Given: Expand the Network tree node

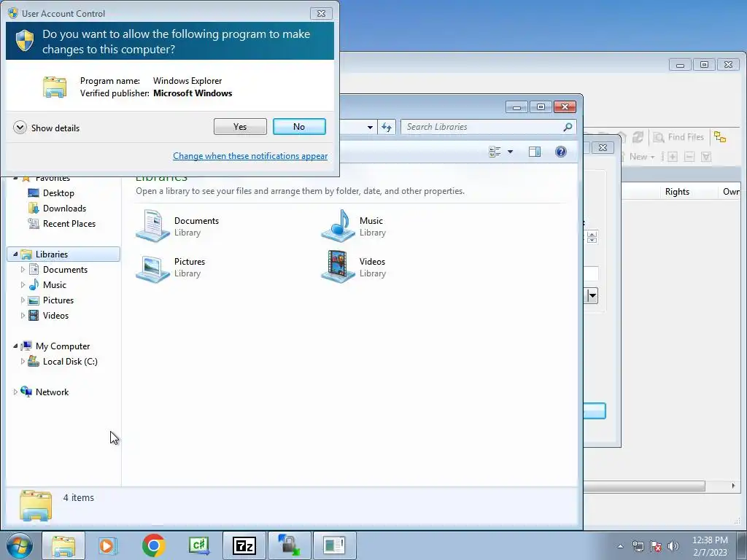Looking at the screenshot, I should point(15,392).
